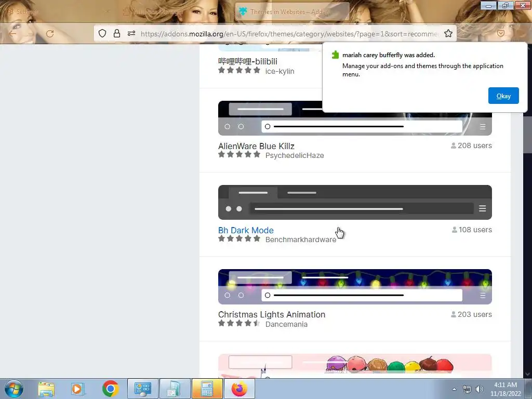532x399 pixels.
Task: Open the Calculator taskbar item
Action: coord(207,389)
